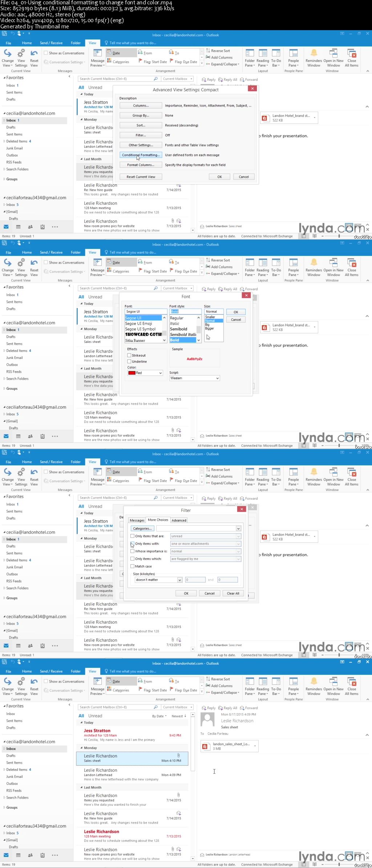Click Reverse Sort in Font dialog frame
Screen dimensions: 372x868
218,260
